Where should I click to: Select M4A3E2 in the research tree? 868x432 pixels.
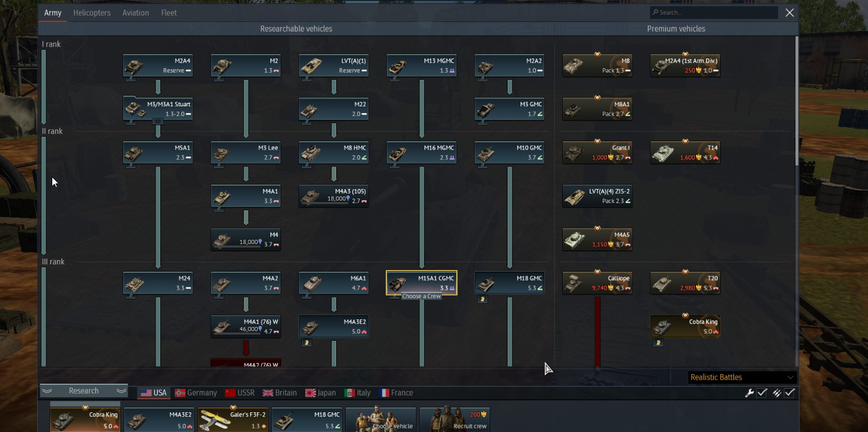[333, 327]
